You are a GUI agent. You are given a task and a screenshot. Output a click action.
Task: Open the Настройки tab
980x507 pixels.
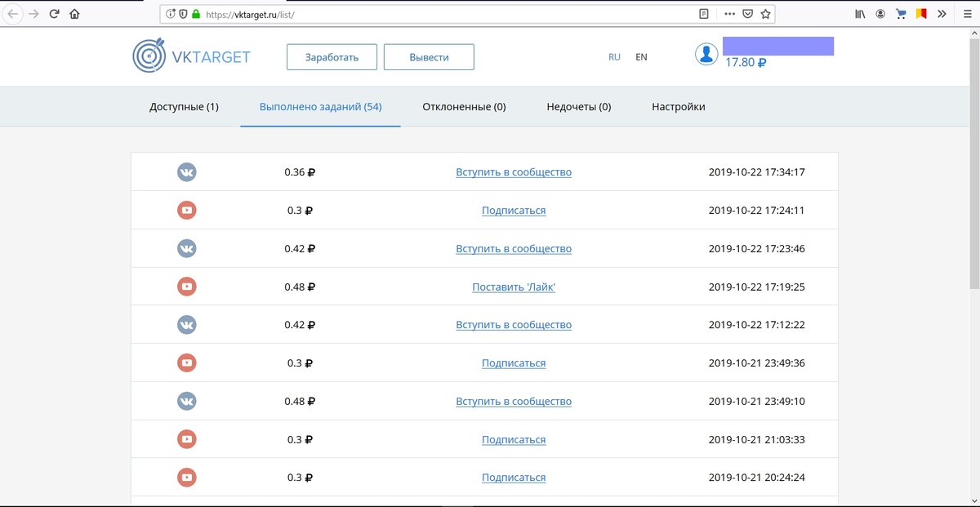point(679,107)
